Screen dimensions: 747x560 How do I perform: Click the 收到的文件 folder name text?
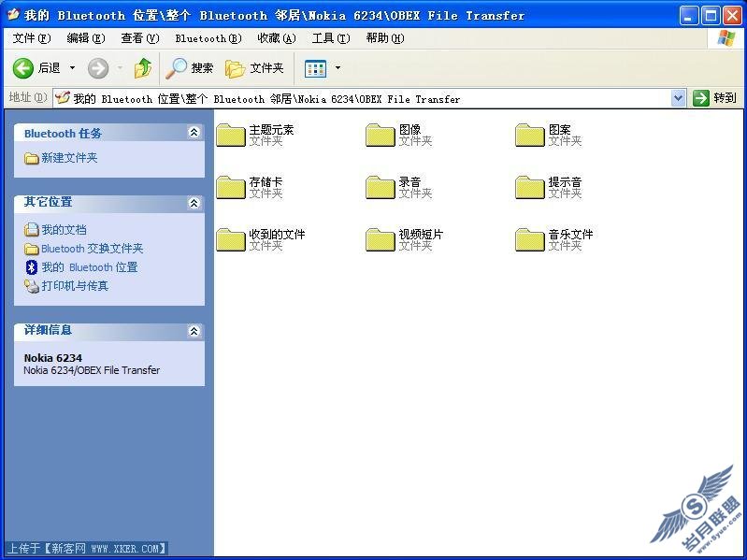(278, 235)
